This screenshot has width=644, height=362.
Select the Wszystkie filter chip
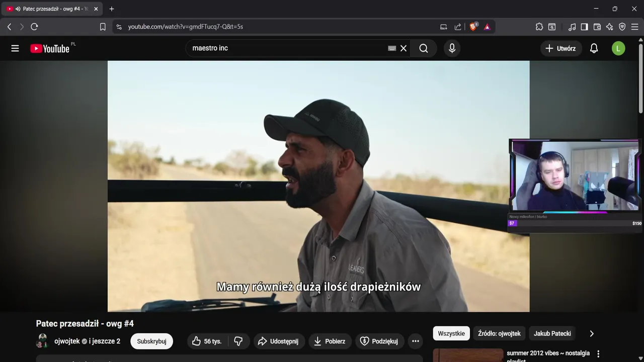(451, 333)
